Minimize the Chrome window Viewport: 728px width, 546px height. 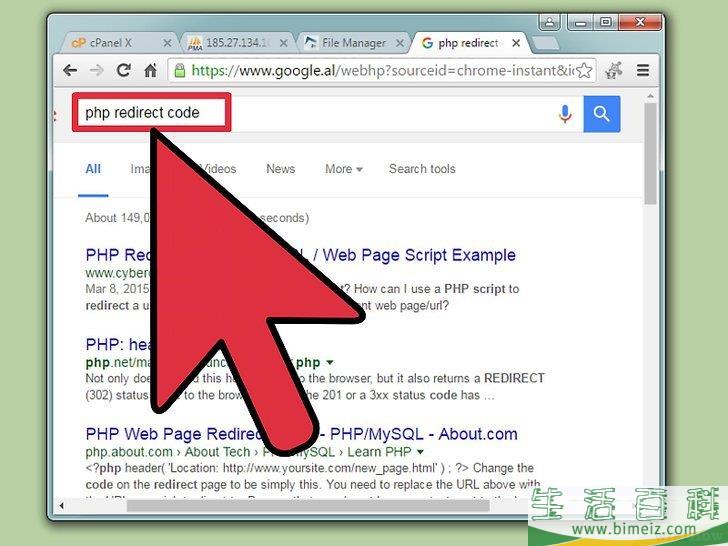(x=580, y=22)
